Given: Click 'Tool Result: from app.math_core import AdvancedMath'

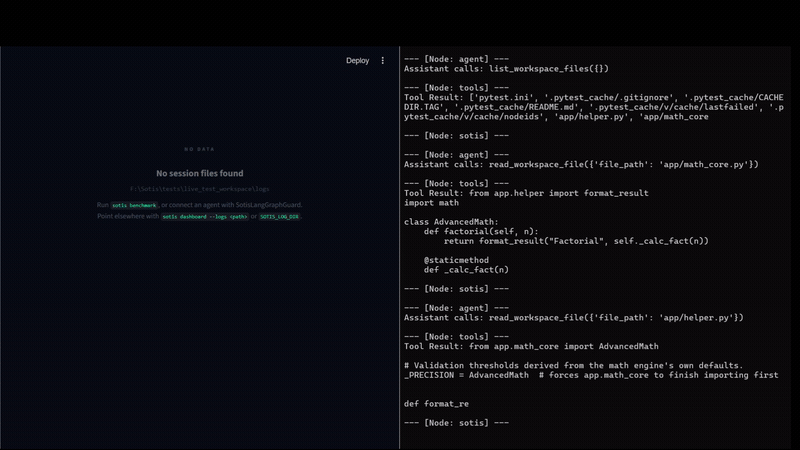Looking at the screenshot, I should point(531,346).
